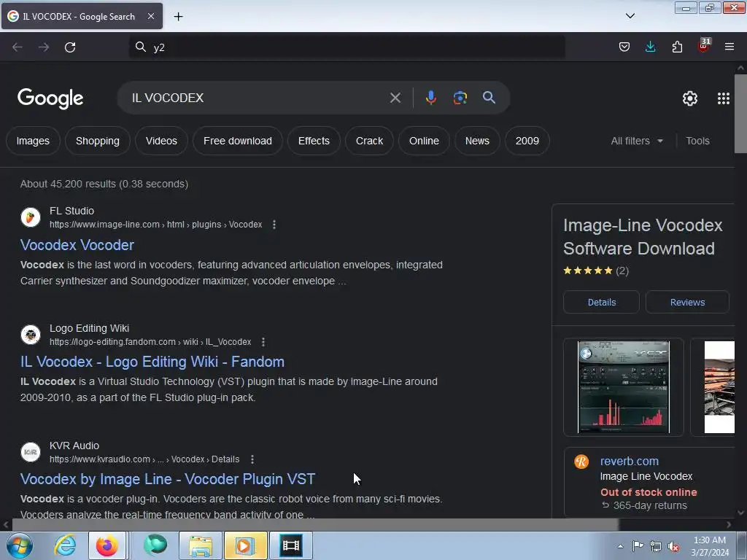The height and width of the screenshot is (560, 747).
Task: Show Firefox downloads panel
Action: point(650,47)
